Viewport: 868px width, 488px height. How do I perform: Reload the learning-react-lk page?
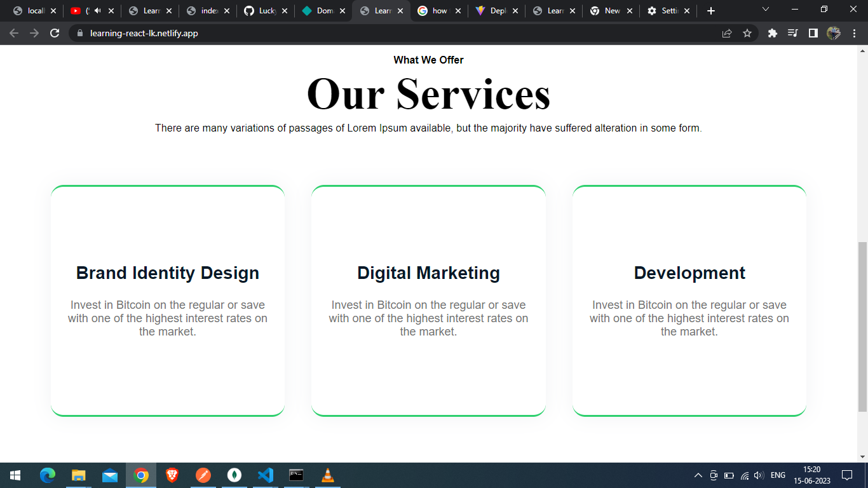[54, 33]
